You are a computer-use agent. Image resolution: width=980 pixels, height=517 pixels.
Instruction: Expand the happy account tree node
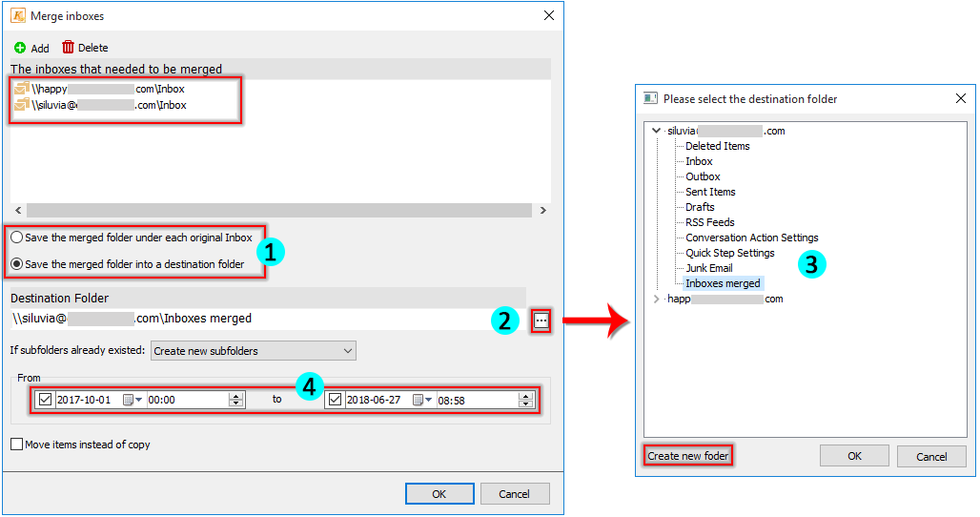click(655, 299)
